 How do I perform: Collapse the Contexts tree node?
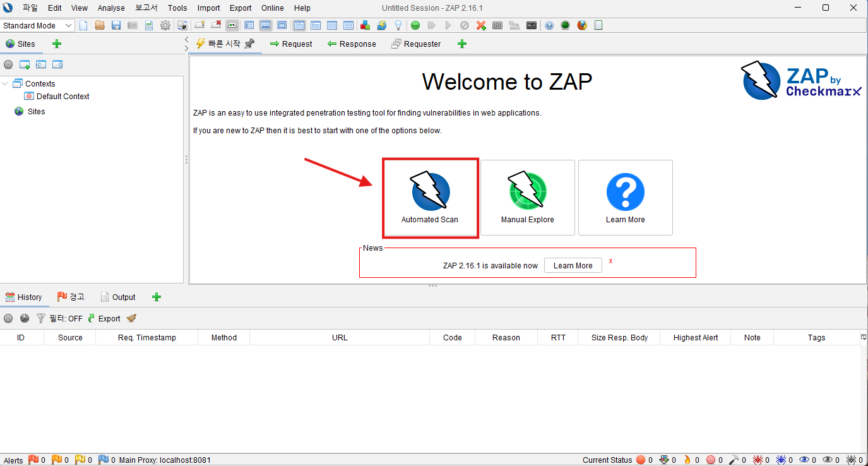pyautogui.click(x=6, y=83)
